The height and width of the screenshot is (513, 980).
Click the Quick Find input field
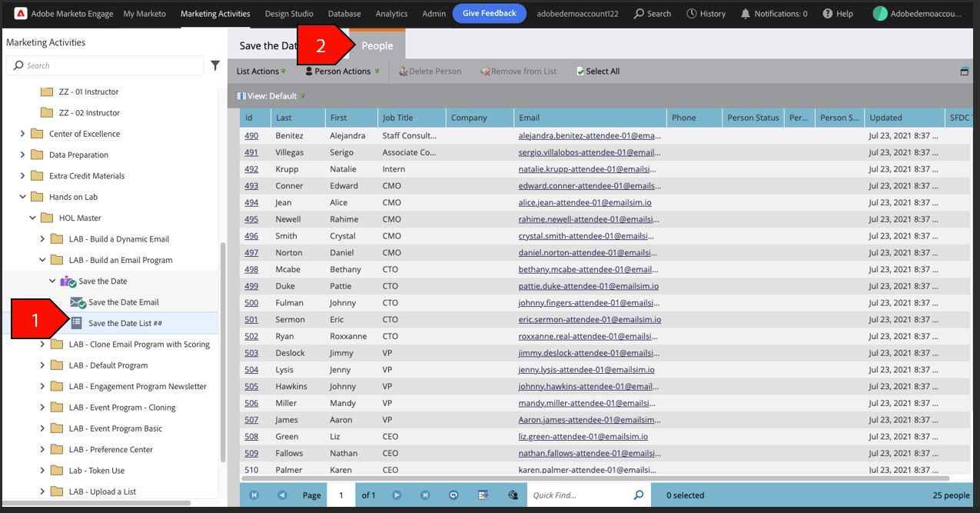[x=580, y=495]
